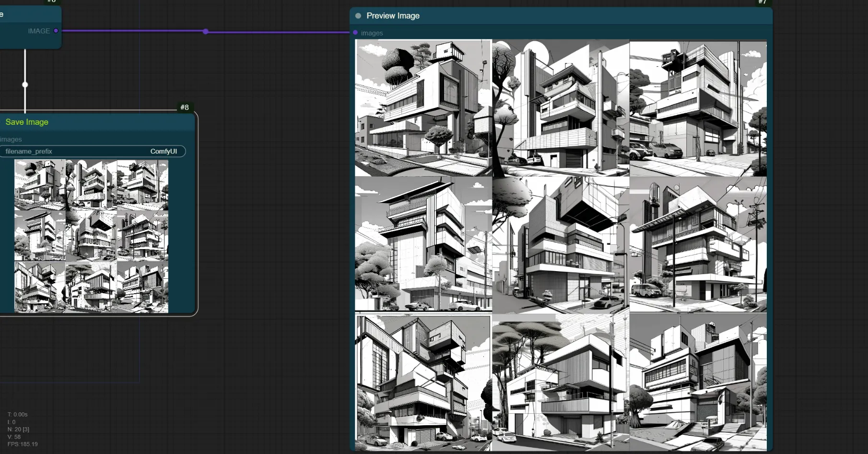The width and height of the screenshot is (868, 454).
Task: Click the filename_prefix field in Save Image
Action: click(x=91, y=151)
